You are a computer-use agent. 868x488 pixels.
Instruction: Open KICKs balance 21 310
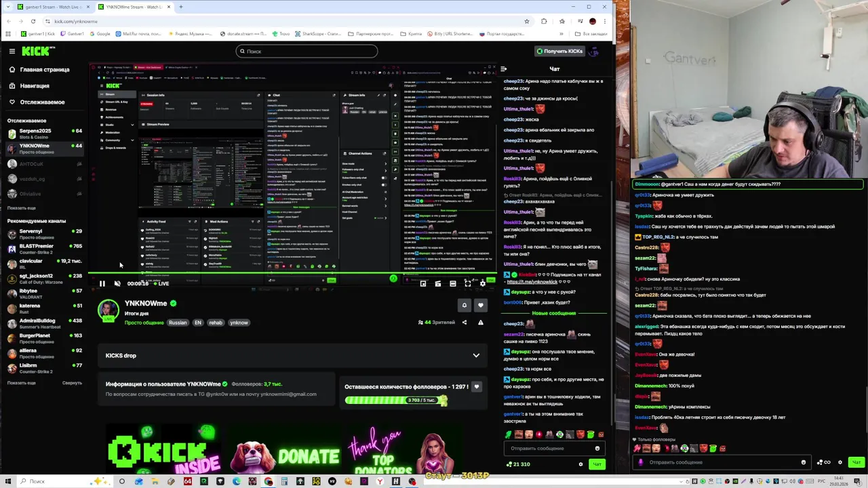(518, 464)
